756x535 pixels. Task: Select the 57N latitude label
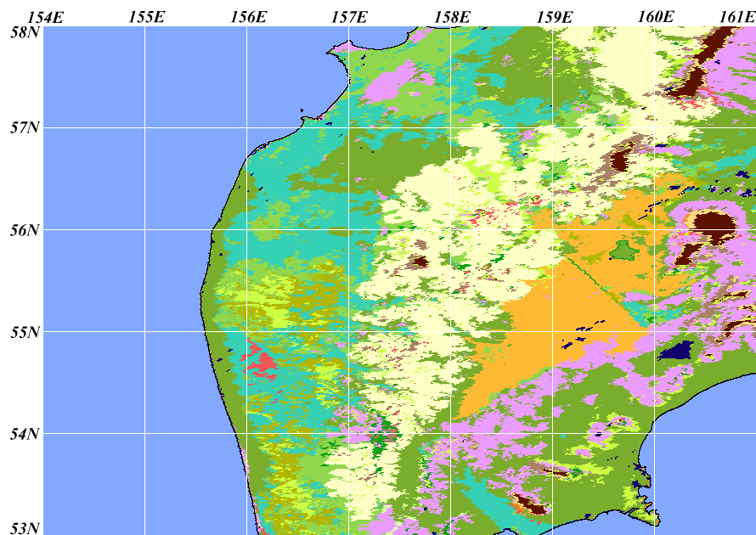click(25, 127)
